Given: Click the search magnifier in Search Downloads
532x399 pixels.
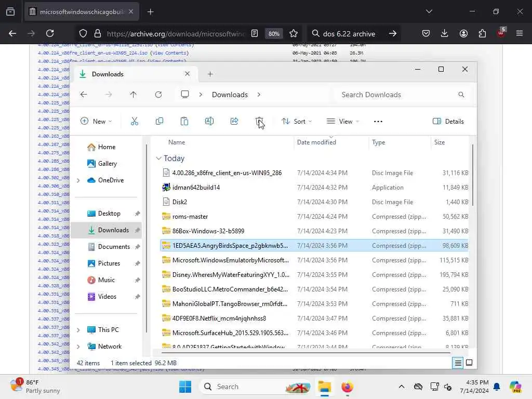Looking at the screenshot, I should (x=461, y=95).
